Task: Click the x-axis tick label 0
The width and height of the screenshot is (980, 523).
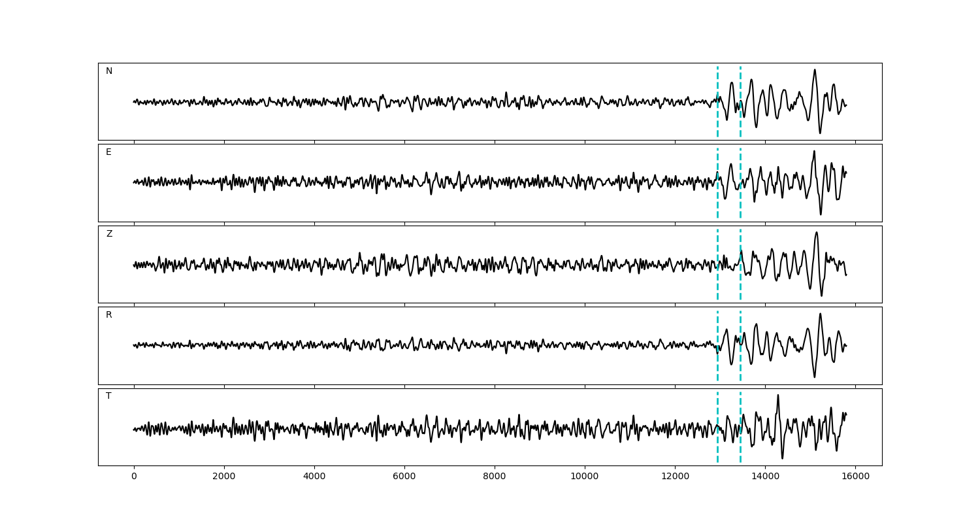Action: tap(134, 477)
